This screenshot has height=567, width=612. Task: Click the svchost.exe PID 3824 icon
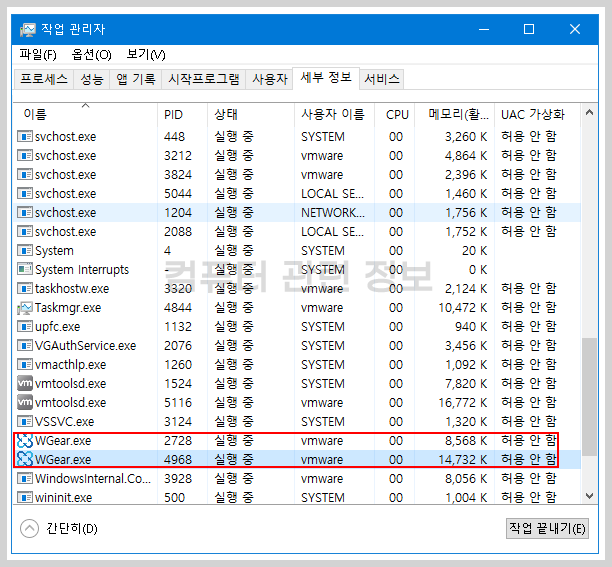pyautogui.click(x=25, y=174)
